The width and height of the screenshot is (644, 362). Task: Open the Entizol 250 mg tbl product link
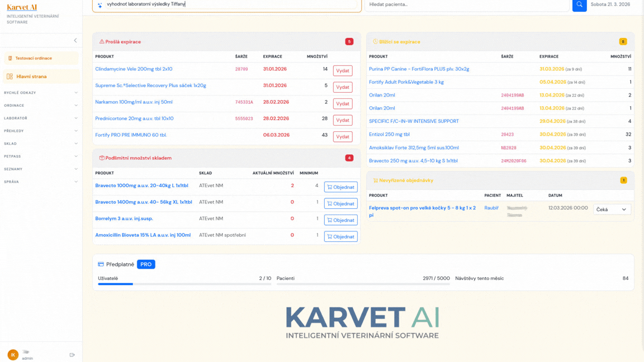click(x=389, y=135)
